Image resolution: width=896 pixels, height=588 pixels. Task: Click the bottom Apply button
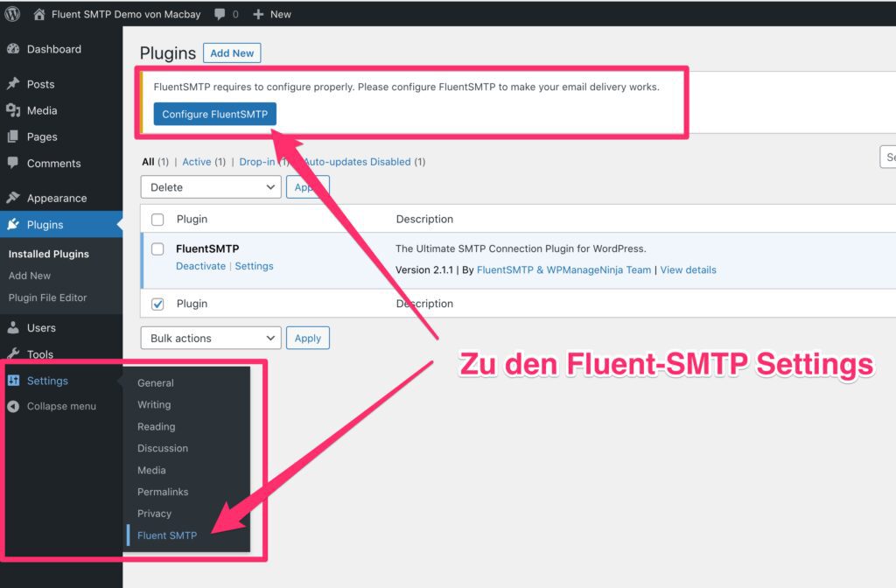click(x=307, y=338)
